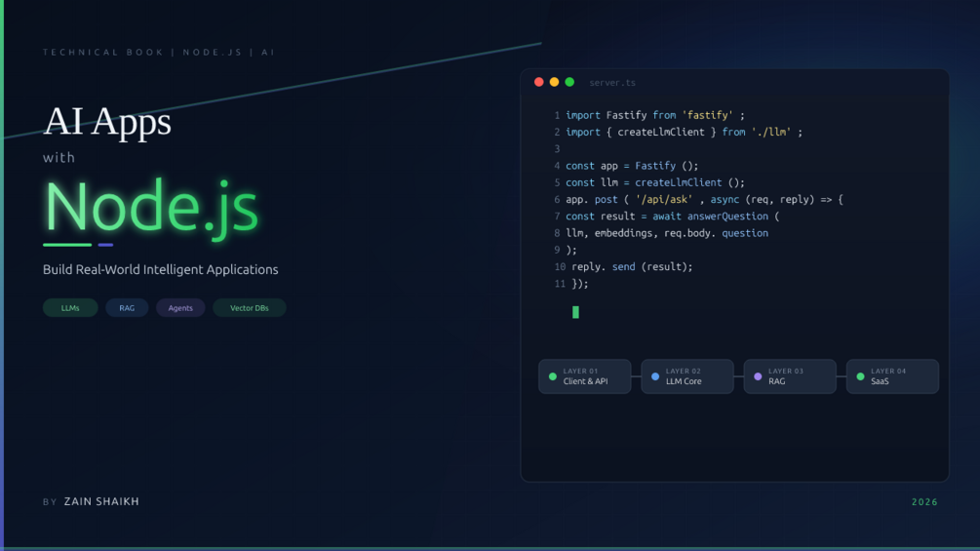Click the short purple bar beneath Node.js
The image size is (980, 551).
pos(105,245)
